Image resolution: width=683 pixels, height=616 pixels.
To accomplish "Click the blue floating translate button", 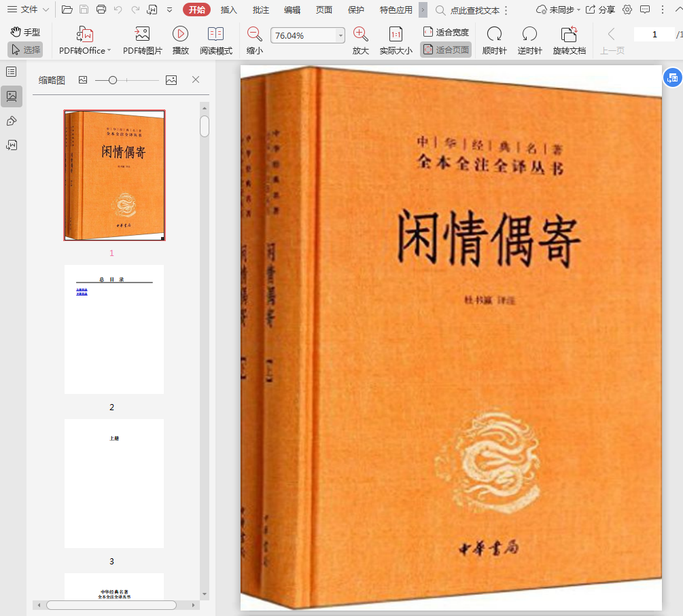I will [x=673, y=78].
